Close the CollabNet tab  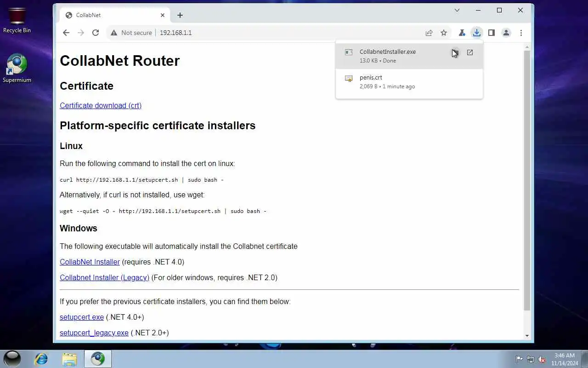pos(163,15)
